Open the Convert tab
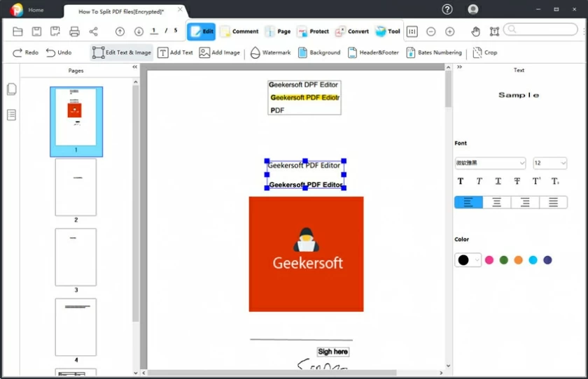The height and width of the screenshot is (379, 588). pos(351,31)
